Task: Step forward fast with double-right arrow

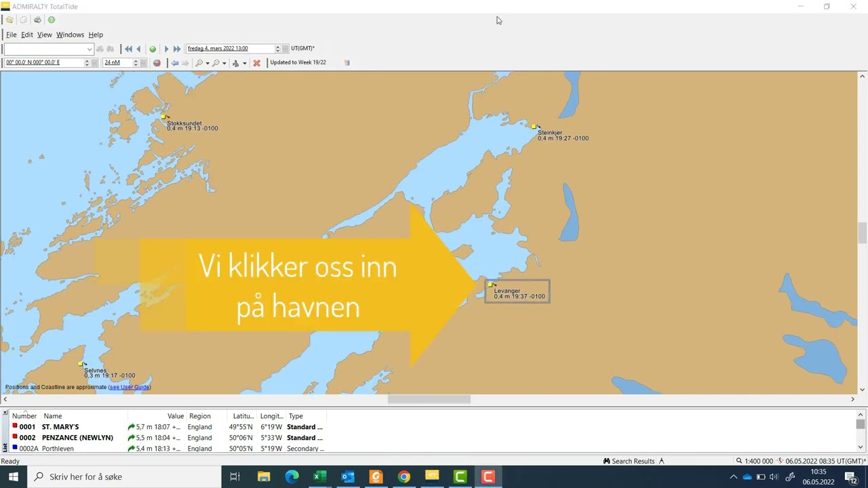Action: (177, 49)
